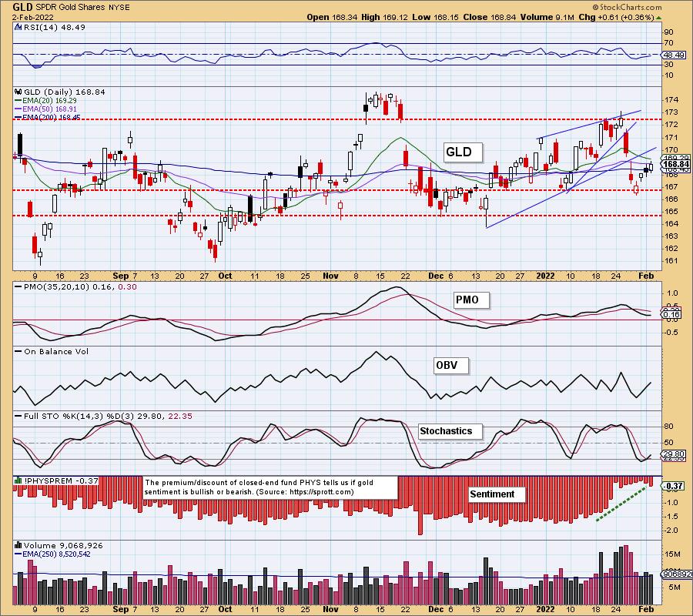Click the Sep label on bottom volume axis

point(121,609)
